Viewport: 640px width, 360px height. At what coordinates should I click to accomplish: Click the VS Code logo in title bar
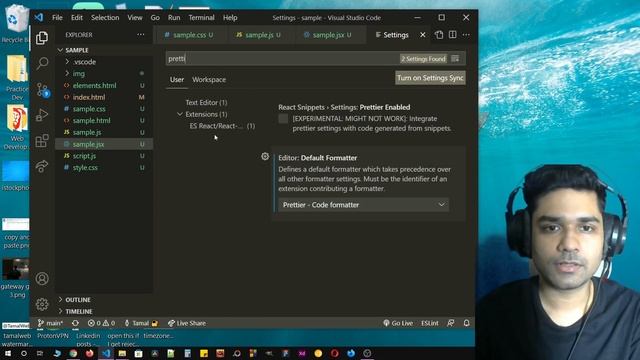coord(39,18)
